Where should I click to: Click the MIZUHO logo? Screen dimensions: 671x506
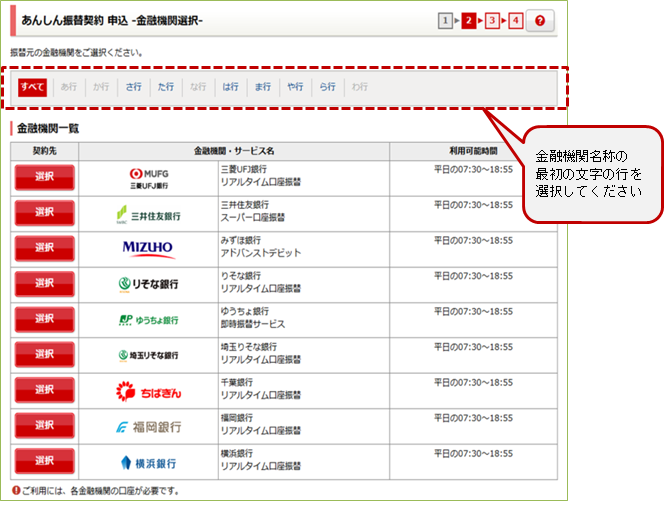click(148, 249)
